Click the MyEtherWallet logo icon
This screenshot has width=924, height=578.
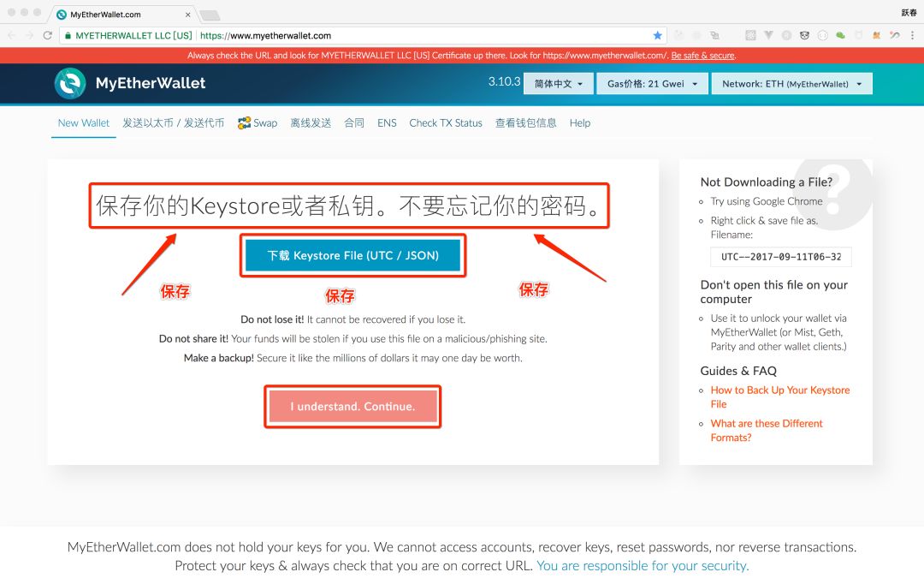(x=70, y=83)
